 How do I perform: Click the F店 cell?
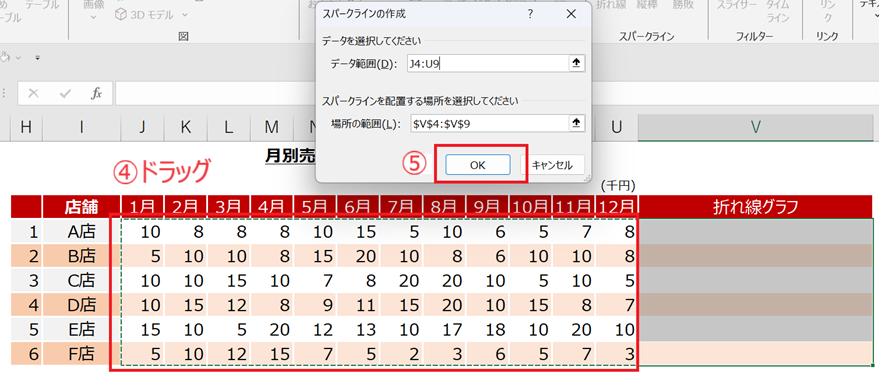point(81,354)
